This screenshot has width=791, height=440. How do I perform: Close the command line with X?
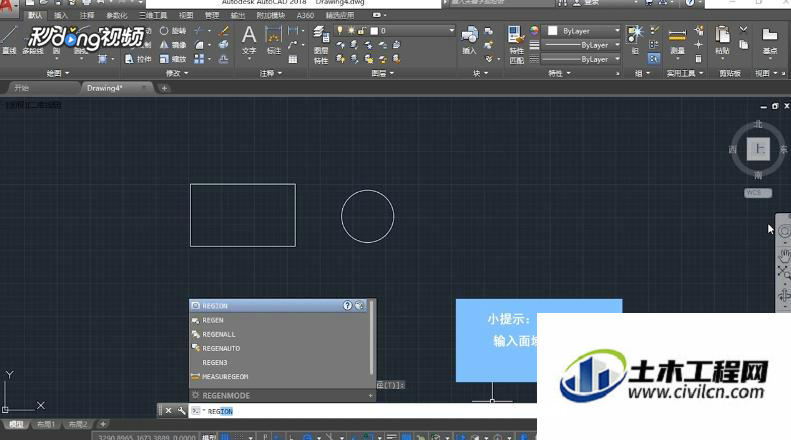tap(168, 411)
